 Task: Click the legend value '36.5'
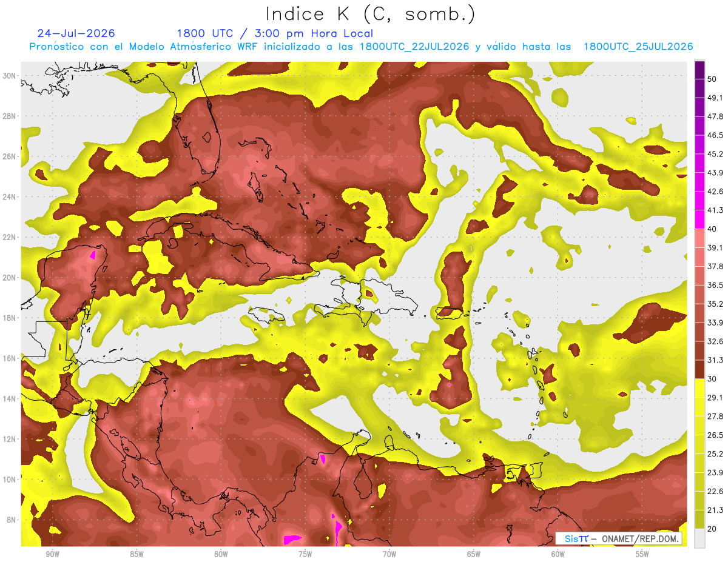coord(715,285)
